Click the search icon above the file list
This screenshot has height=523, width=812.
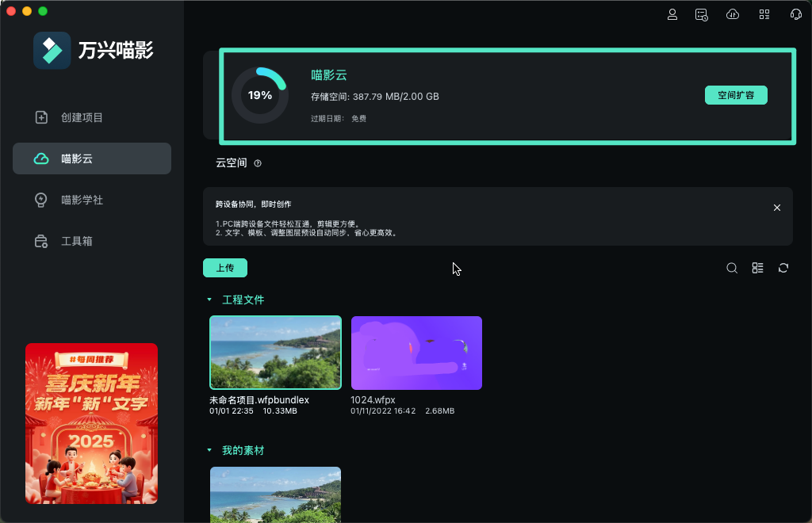pos(732,268)
